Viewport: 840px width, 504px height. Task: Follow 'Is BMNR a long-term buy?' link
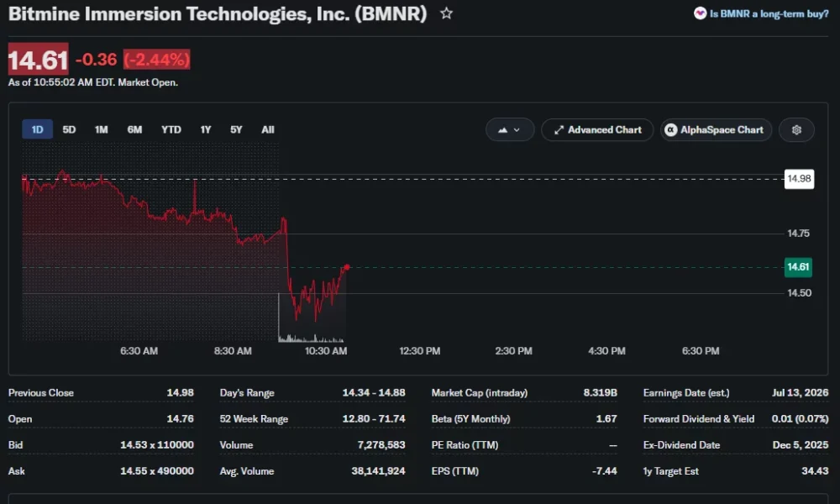(x=761, y=13)
